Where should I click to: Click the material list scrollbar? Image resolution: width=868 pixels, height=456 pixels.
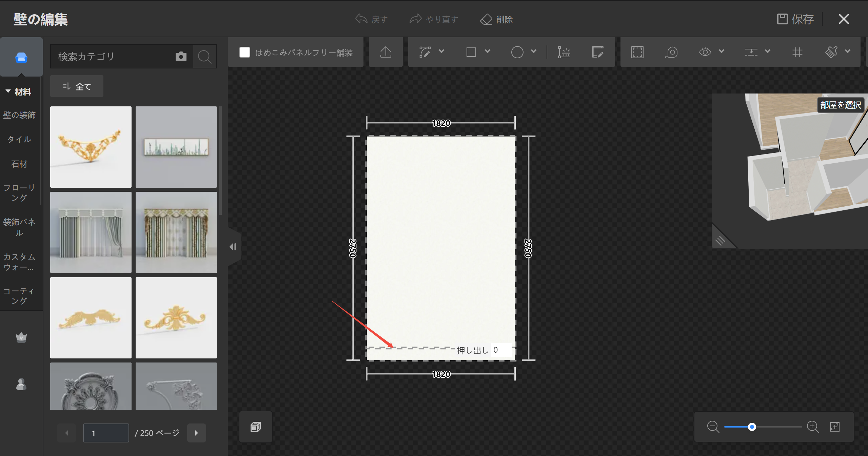click(x=220, y=161)
